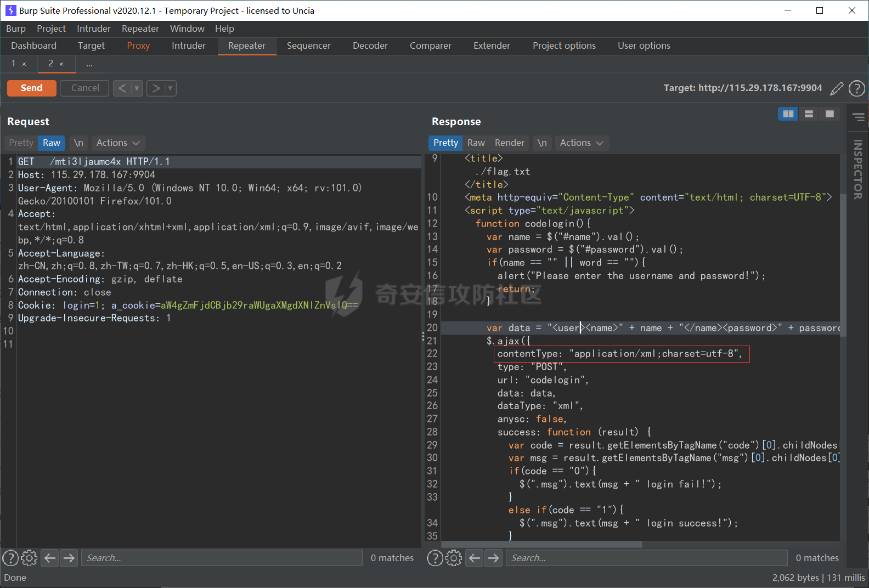The height and width of the screenshot is (588, 869).
Task: Click the Cancel button
Action: coord(85,88)
